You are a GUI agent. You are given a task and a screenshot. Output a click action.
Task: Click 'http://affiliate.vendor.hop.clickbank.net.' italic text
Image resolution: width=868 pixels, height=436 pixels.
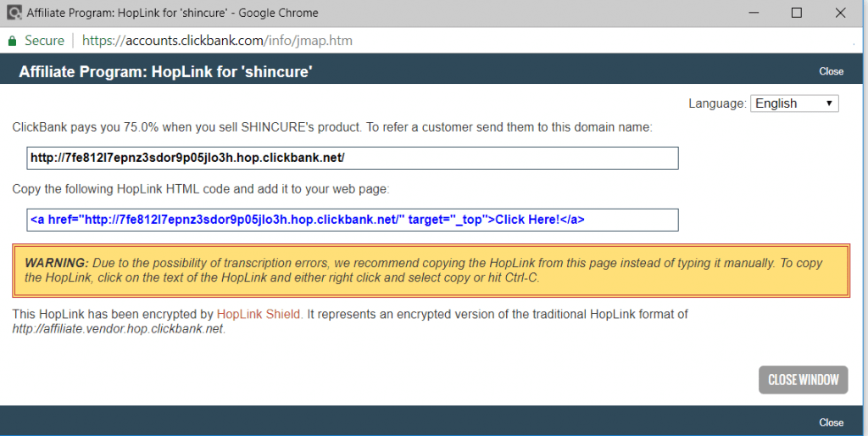[x=119, y=329]
